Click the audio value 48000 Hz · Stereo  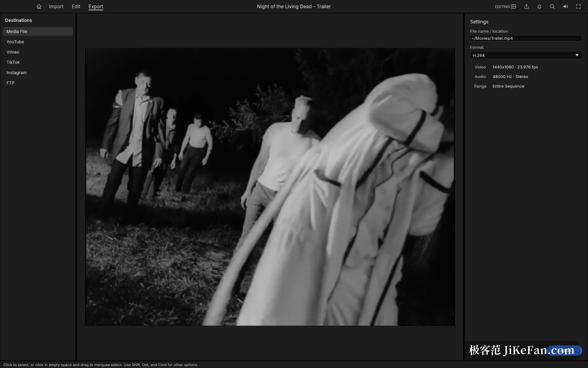coord(510,77)
